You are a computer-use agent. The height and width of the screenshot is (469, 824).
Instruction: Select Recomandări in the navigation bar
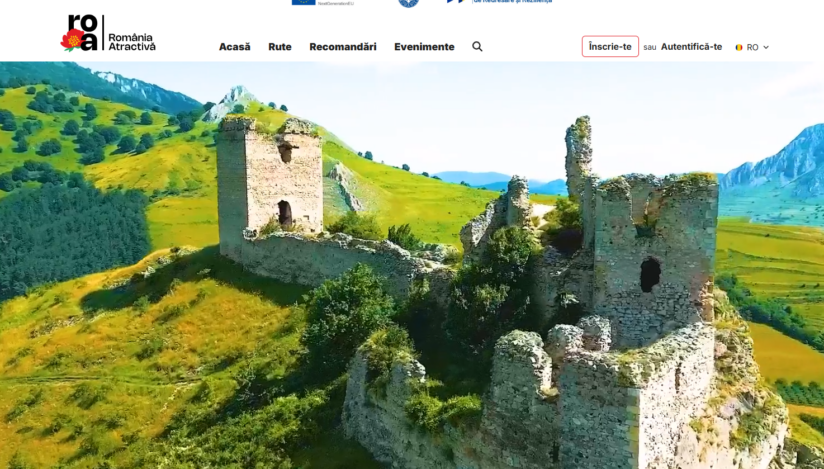pyautogui.click(x=343, y=47)
